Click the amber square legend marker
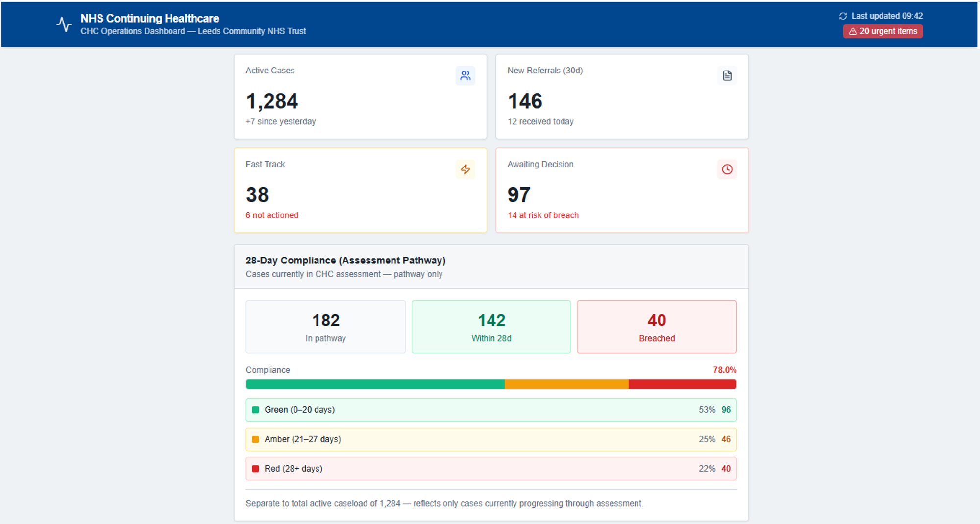This screenshot has height=524, width=980. click(255, 439)
